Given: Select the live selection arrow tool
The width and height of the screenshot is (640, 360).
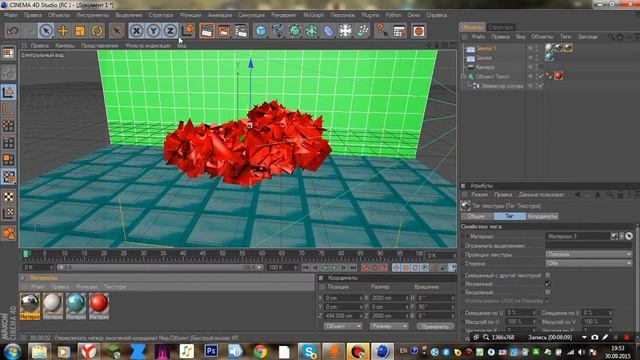Looking at the screenshot, I should (46, 31).
